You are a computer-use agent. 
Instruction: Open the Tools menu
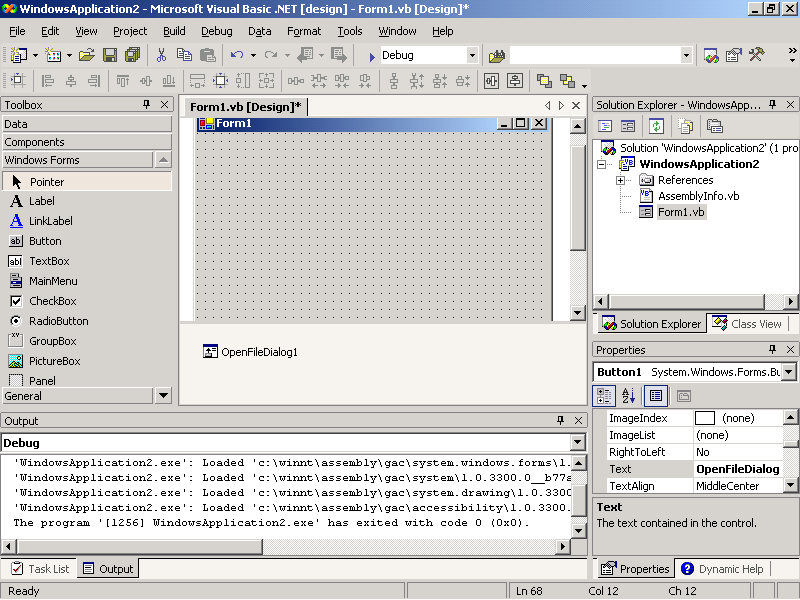click(x=349, y=31)
